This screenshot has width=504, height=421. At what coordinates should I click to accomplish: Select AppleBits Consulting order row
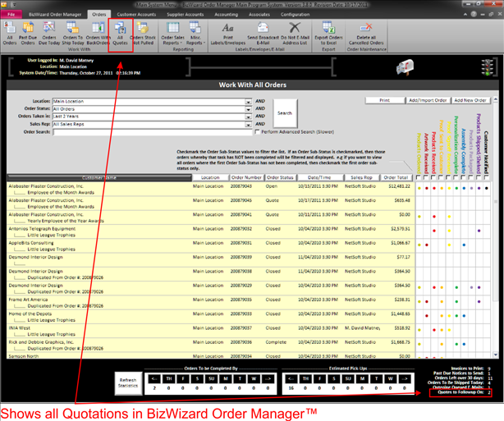(x=208, y=246)
